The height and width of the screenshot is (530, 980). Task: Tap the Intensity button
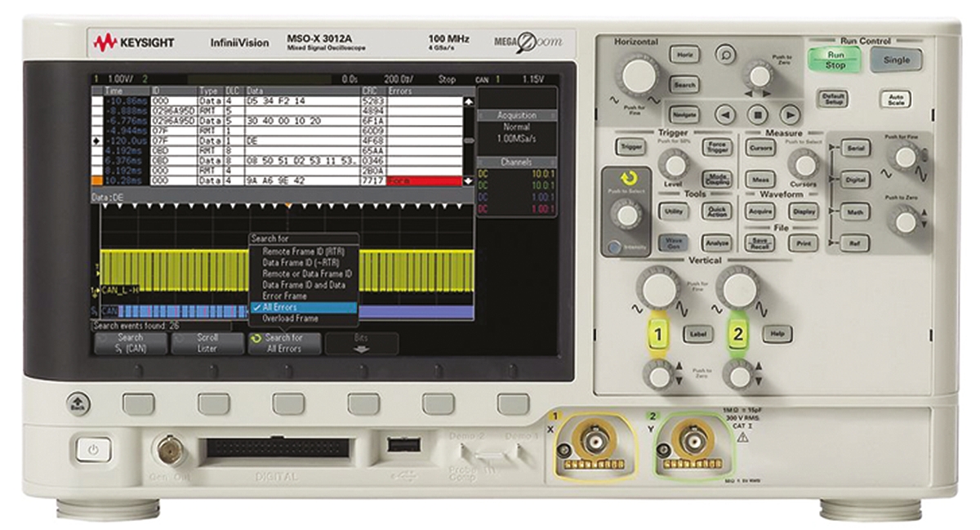tap(614, 246)
